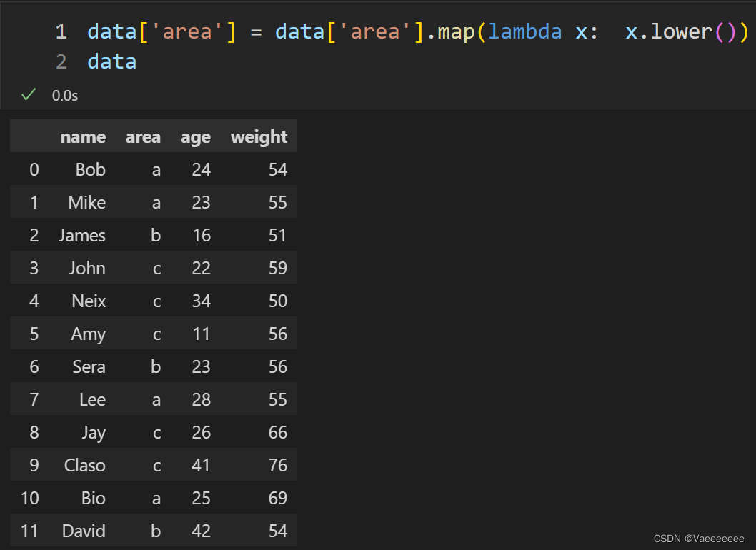Select the cell containing 'Sera'

click(x=89, y=367)
